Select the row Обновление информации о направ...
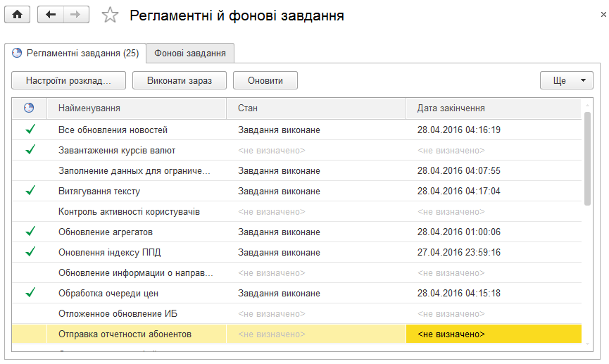The image size is (609, 364). (x=296, y=273)
